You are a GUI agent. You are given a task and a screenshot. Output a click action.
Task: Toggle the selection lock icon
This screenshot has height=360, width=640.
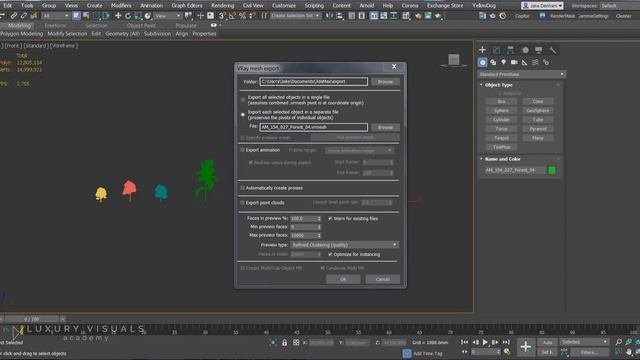284,342
